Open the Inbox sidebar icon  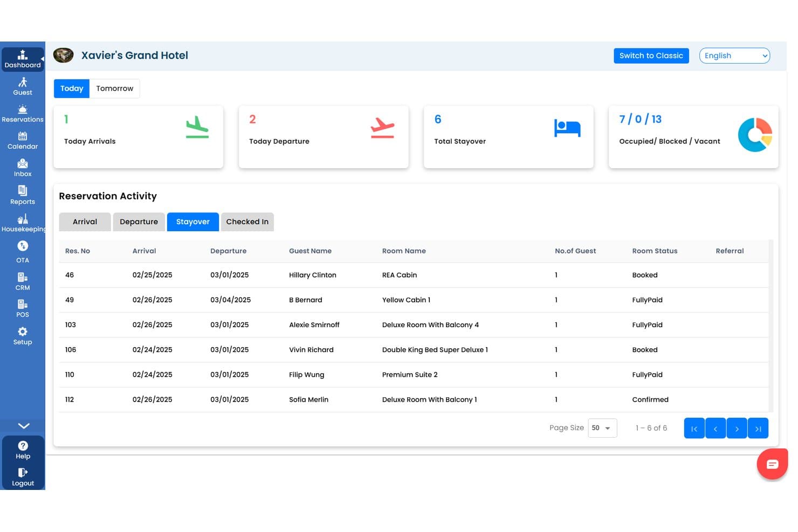pos(22,168)
